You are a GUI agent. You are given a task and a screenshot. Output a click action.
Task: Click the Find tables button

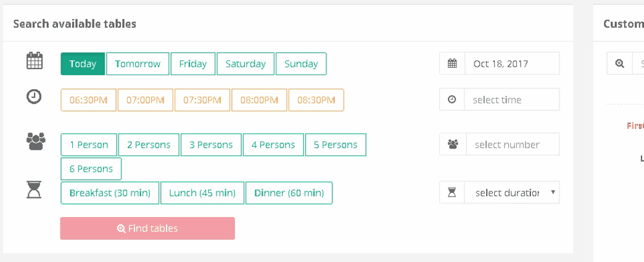tap(147, 228)
